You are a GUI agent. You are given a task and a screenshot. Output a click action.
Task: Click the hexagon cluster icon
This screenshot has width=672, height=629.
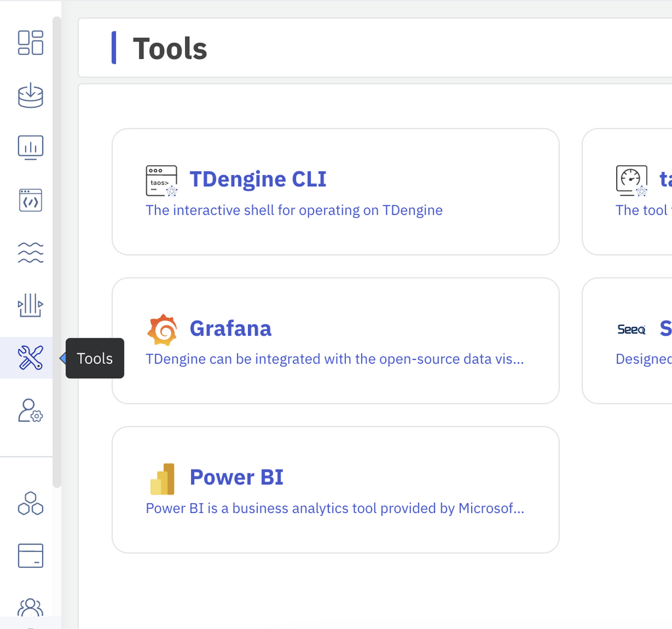click(x=30, y=504)
